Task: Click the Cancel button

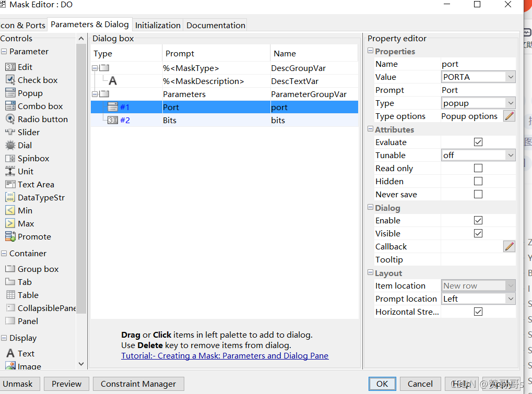Action: click(420, 384)
